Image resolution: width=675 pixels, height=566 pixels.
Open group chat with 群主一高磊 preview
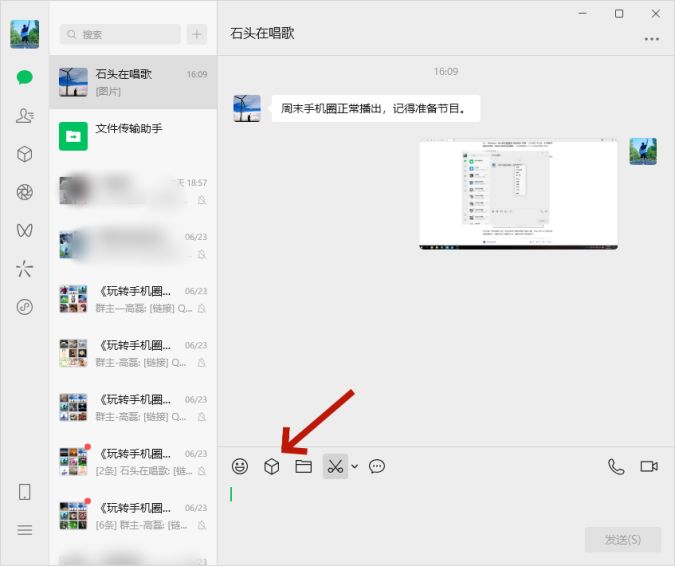pyautogui.click(x=133, y=299)
